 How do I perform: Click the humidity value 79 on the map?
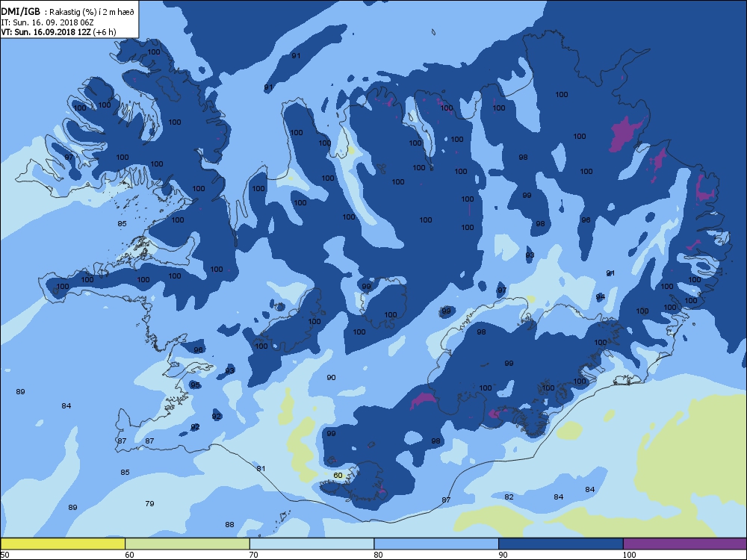point(149,503)
